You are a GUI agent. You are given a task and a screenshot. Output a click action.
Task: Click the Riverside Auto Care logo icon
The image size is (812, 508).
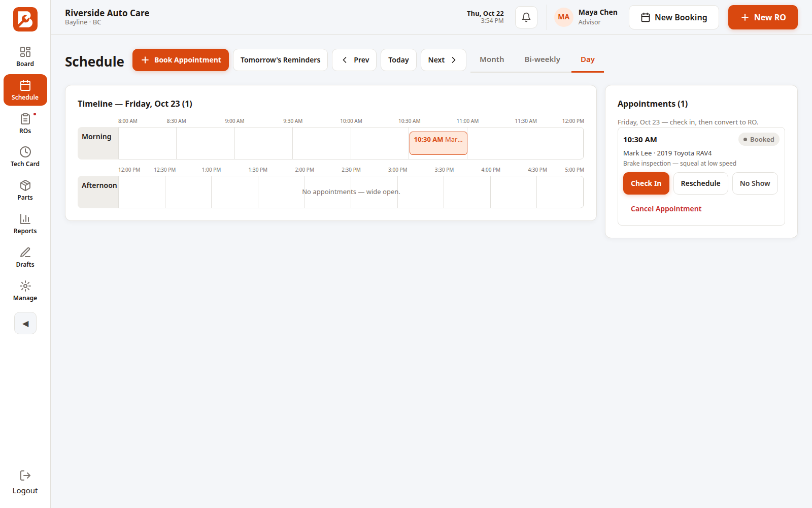(x=25, y=19)
